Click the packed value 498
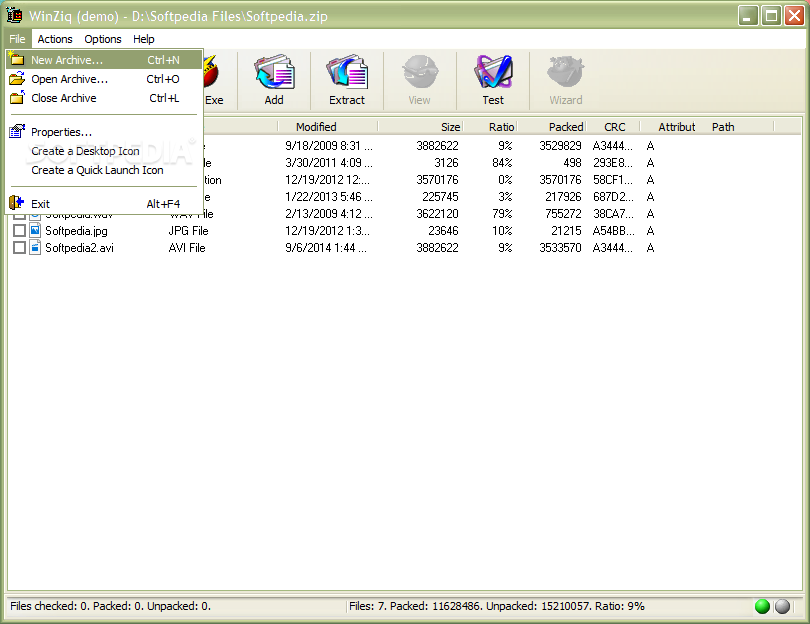 (572, 163)
